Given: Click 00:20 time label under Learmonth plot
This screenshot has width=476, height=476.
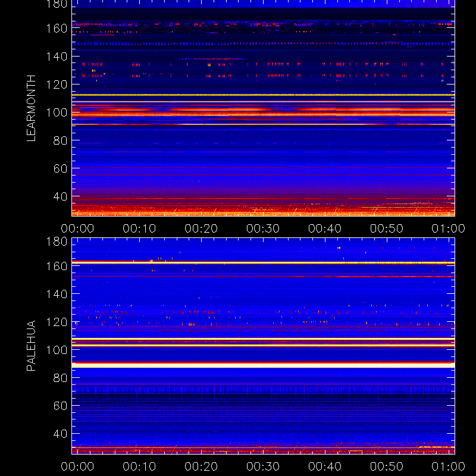Looking at the screenshot, I should pos(201,228).
